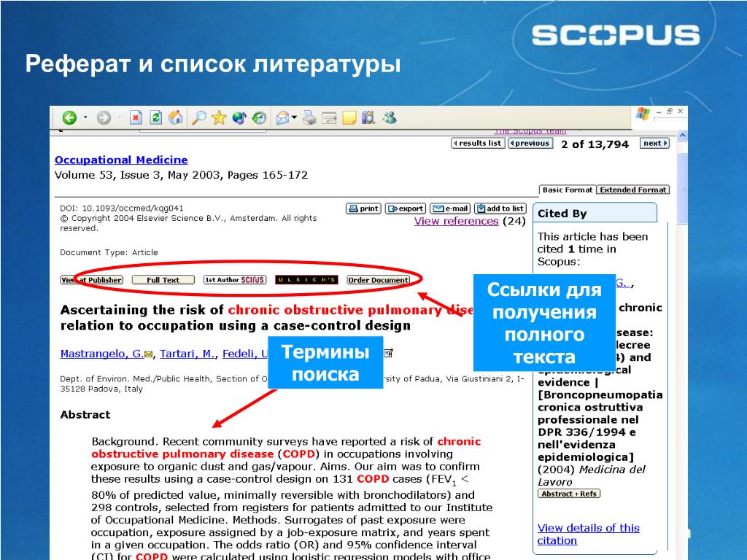Launch the Messenger people icon in the toolbar
747x560 pixels.
[x=390, y=117]
